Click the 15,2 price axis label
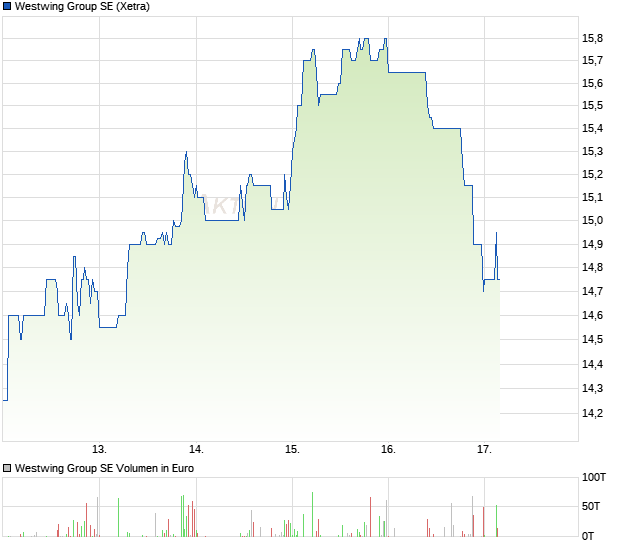Image resolution: width=620 pixels, height=546 pixels. coord(592,174)
